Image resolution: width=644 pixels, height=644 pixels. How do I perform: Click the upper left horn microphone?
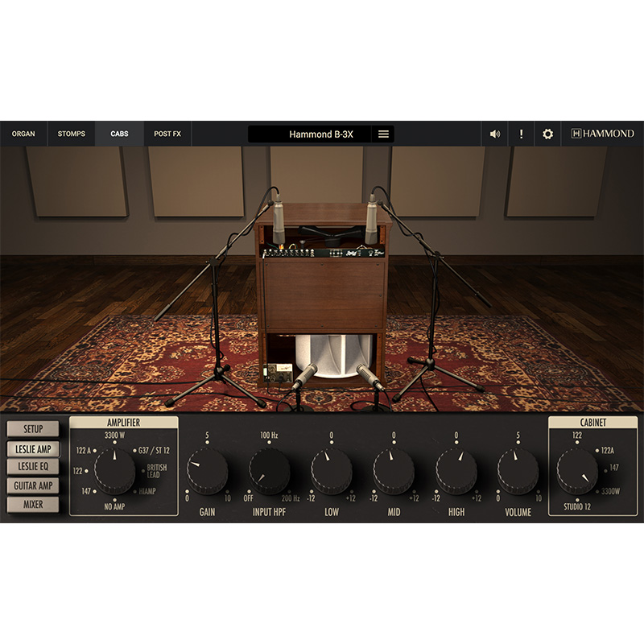point(279,218)
